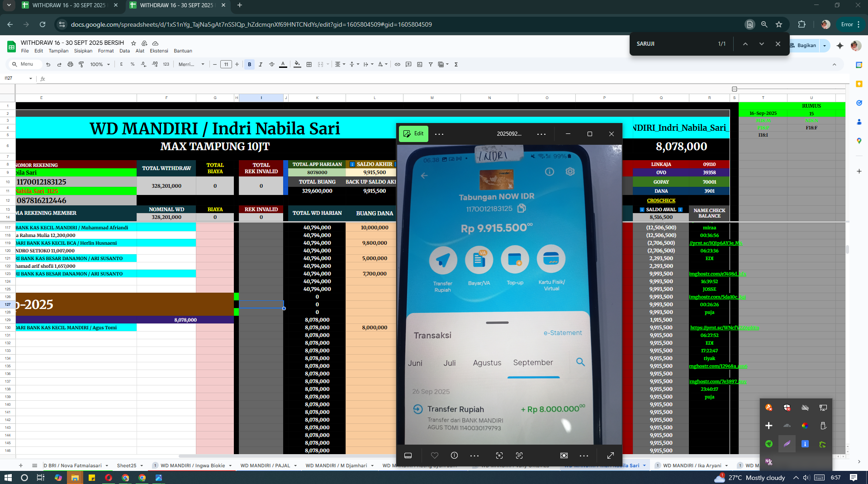Screen dimensions: 868x484
Task: Open the Format menu
Action: pyautogui.click(x=106, y=51)
